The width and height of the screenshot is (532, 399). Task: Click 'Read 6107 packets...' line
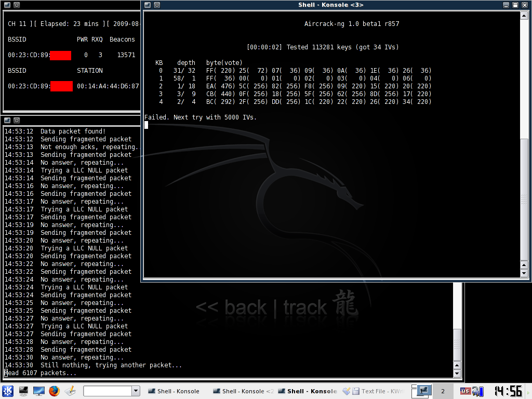[41, 373]
